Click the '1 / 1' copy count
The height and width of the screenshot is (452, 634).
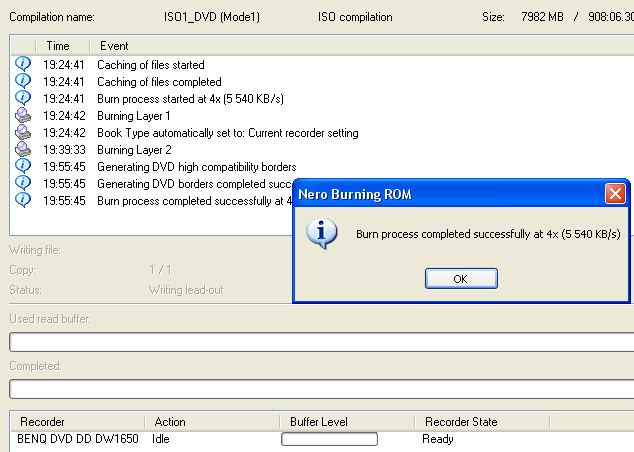161,270
